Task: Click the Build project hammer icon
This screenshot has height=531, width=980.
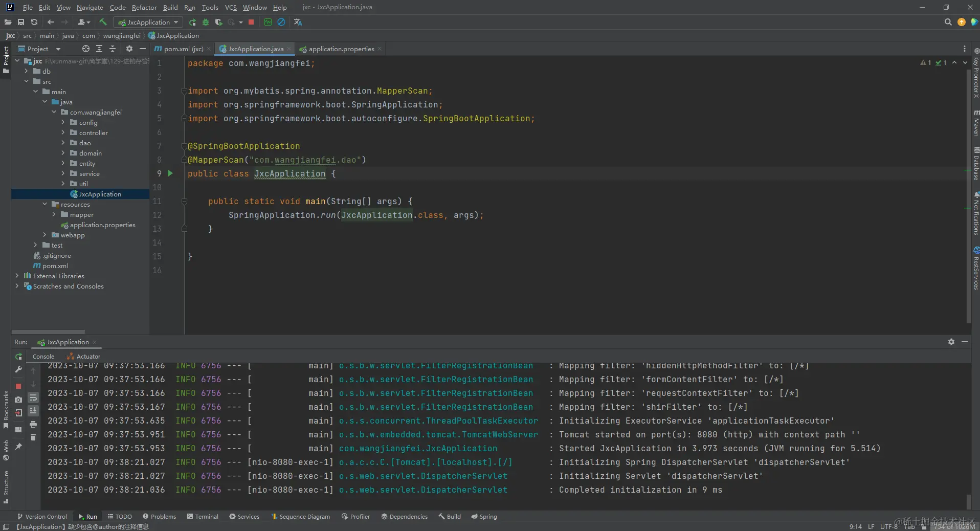Action: (x=103, y=22)
